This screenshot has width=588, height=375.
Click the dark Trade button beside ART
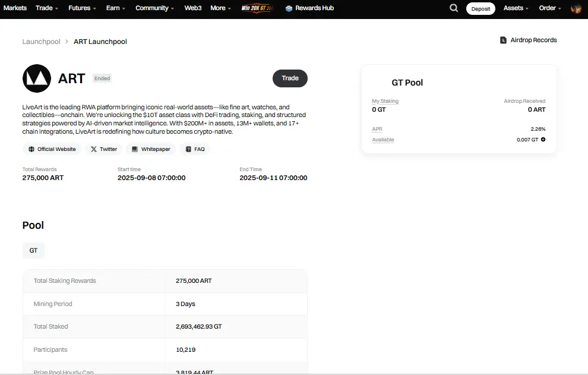290,78
